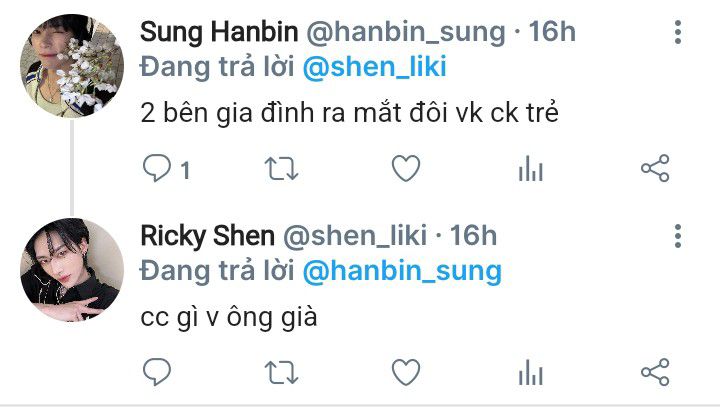Image resolution: width=720 pixels, height=407 pixels.
Task: Open tweet text 'cc gì v ông già'
Action: click(x=229, y=317)
